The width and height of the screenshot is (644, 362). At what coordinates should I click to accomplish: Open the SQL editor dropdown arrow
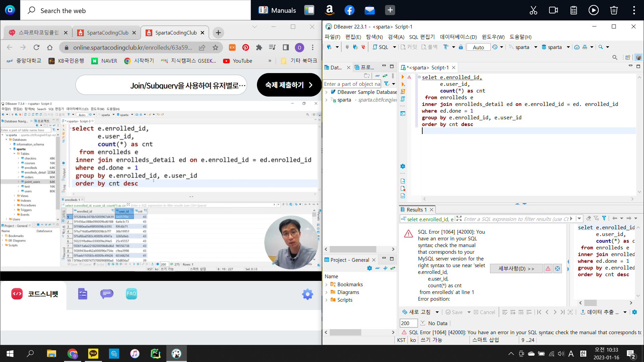tap(394, 47)
